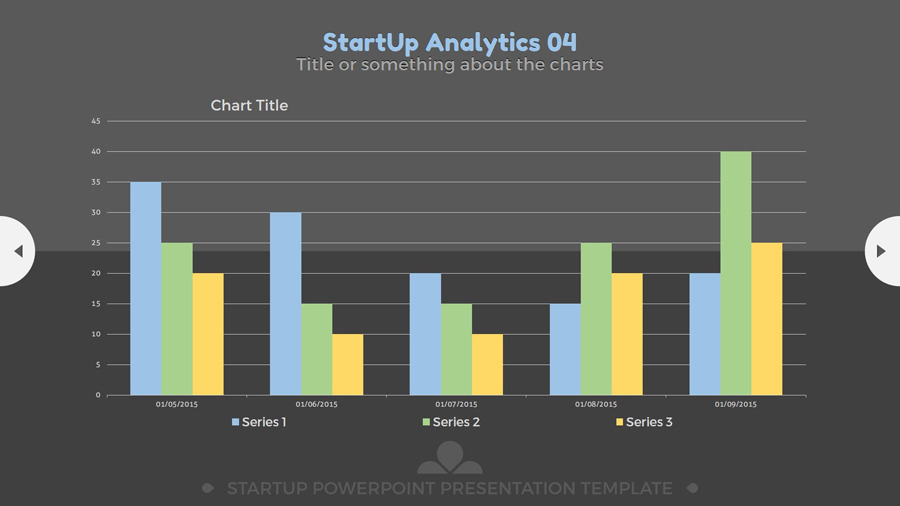Click the previous slide arrow
Image resolution: width=900 pixels, height=506 pixels.
click(x=17, y=251)
